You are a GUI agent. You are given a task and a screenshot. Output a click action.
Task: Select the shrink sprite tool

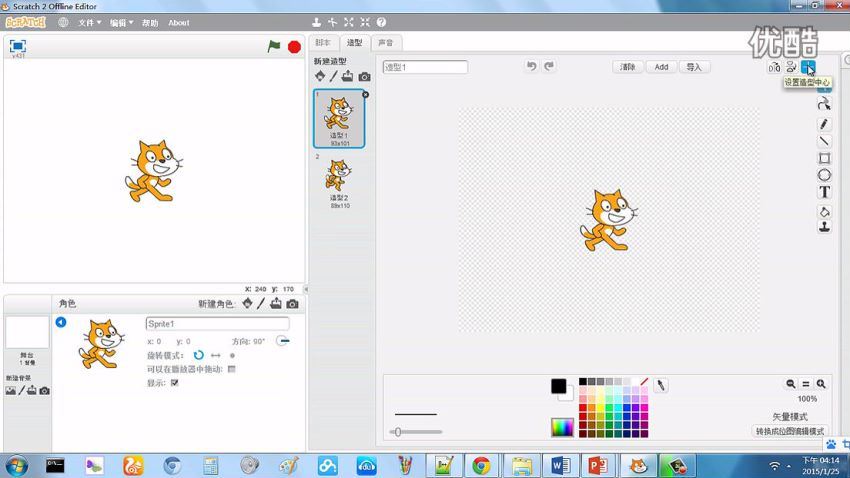(365, 22)
